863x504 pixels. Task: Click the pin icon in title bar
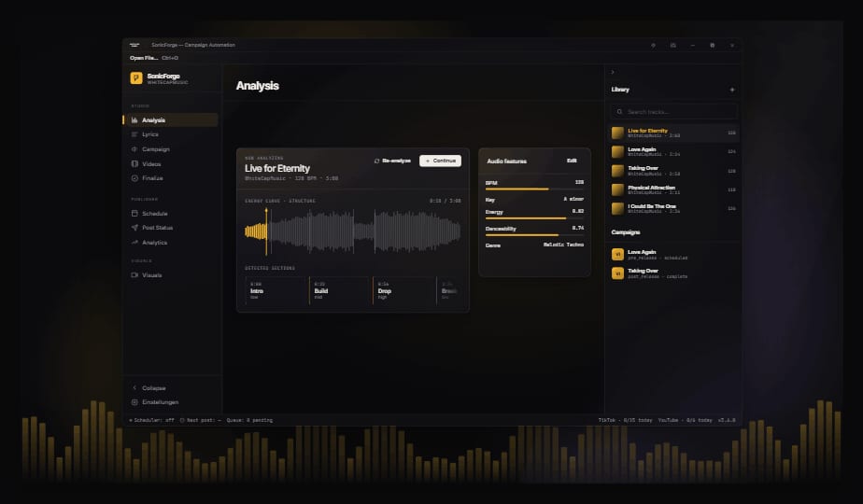point(653,45)
